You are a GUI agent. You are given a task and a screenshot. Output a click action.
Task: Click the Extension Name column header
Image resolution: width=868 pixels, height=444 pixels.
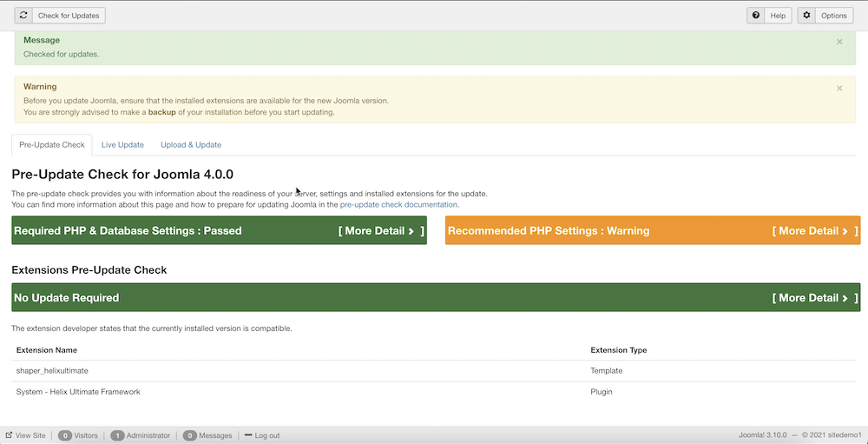click(x=47, y=350)
